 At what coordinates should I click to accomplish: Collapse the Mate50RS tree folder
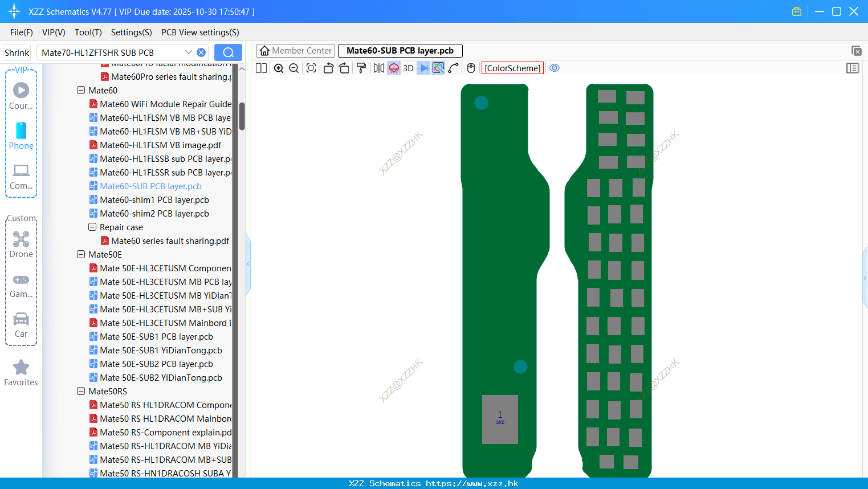81,392
